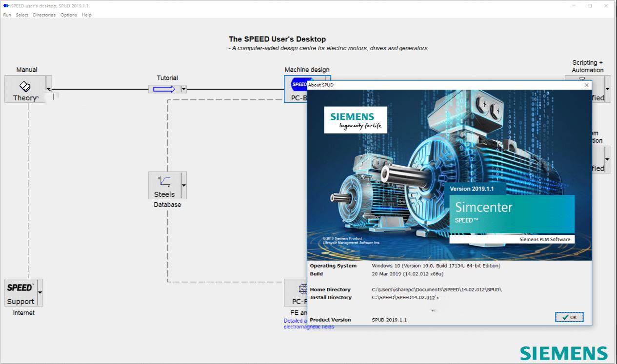Viewport: 617px width, 364px height.
Task: Click the Machine design label
Action: pos(307,70)
